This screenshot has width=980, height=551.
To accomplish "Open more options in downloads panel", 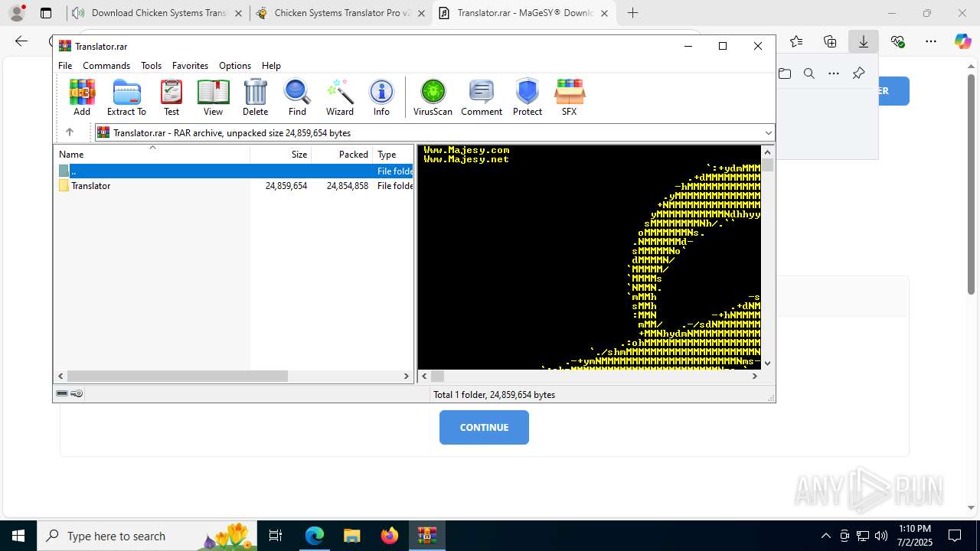I will [834, 73].
